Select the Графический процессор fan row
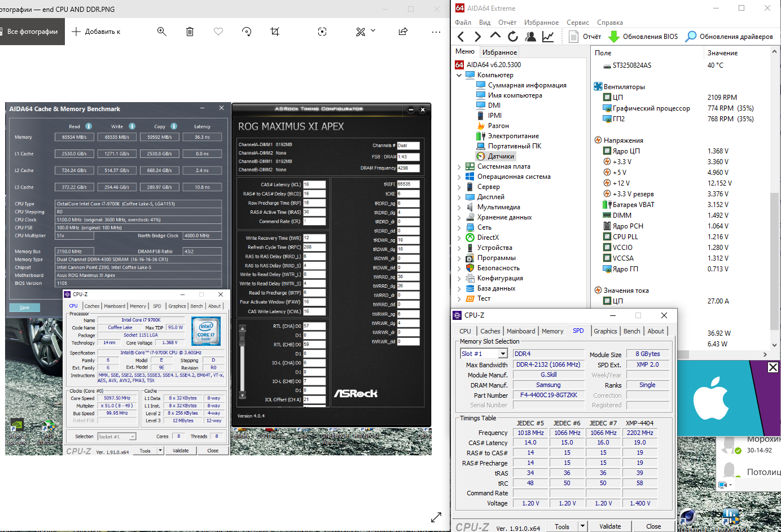 (680, 108)
